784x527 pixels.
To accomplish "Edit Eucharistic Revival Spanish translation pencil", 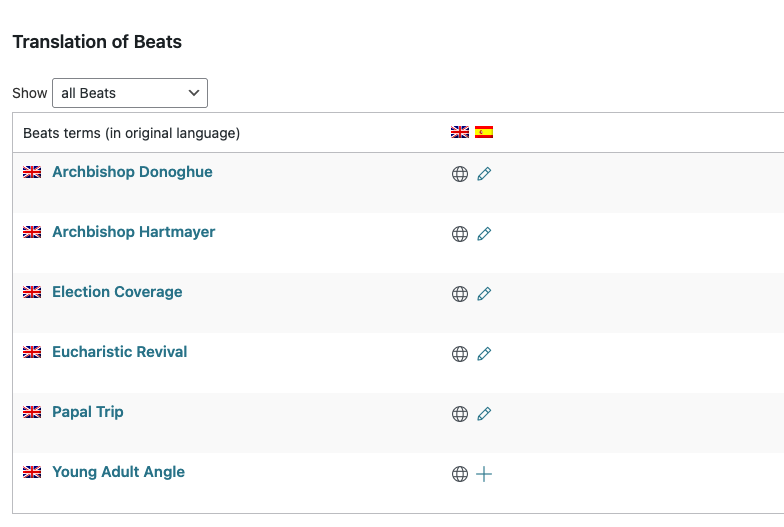I will [484, 354].
